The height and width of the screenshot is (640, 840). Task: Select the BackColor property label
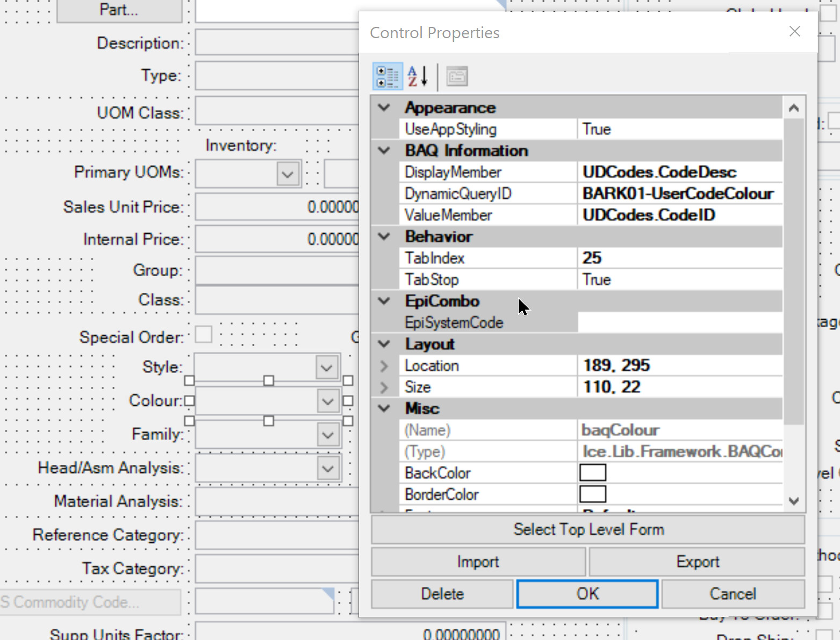click(x=437, y=473)
